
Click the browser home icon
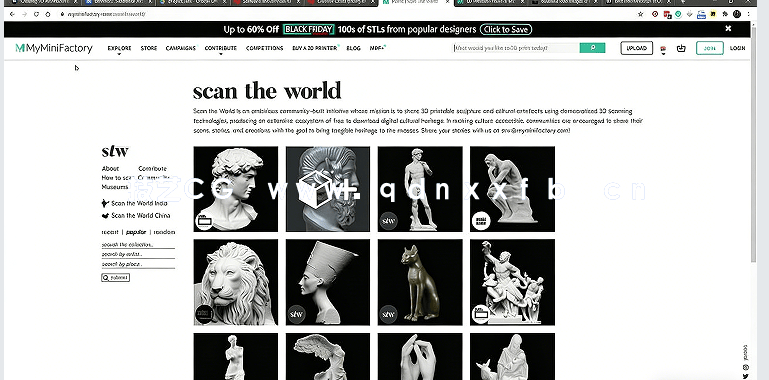(x=48, y=14)
